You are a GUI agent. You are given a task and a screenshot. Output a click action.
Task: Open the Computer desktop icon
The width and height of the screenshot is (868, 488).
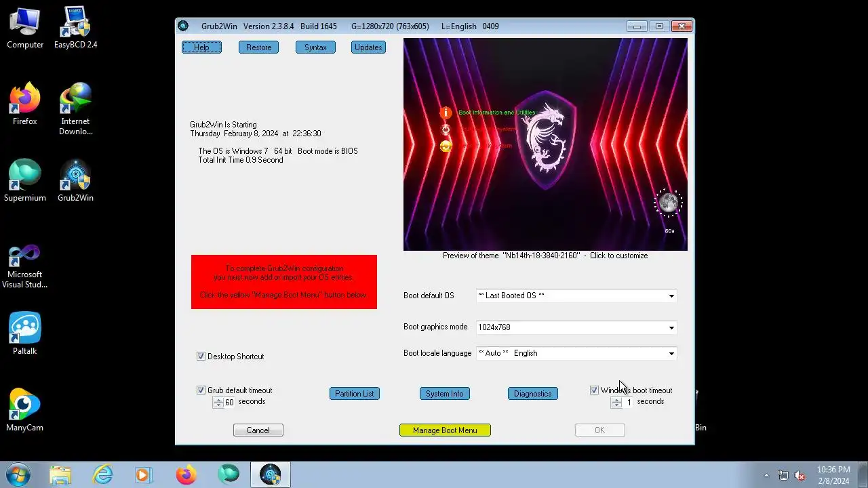(24, 28)
